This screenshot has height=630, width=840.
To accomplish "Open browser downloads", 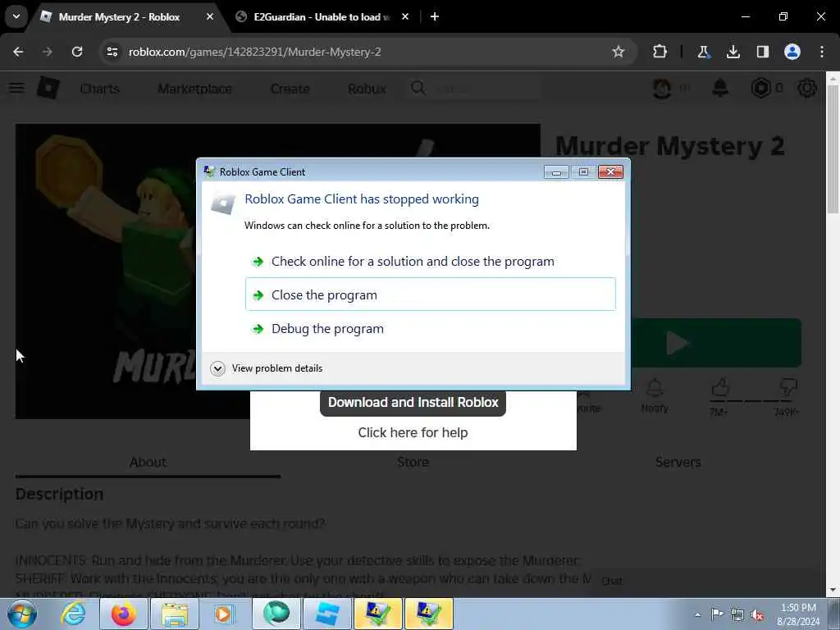I will click(733, 52).
